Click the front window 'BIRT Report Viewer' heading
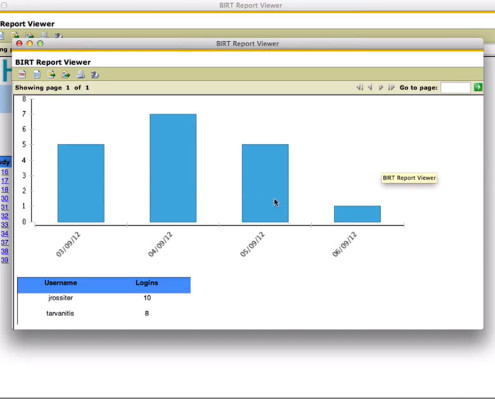The height and width of the screenshot is (400, 495). tap(53, 62)
